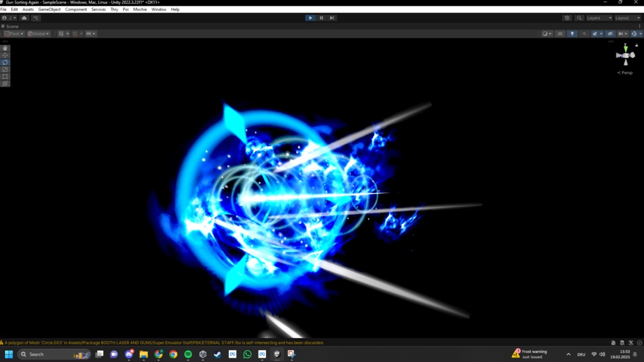Click the warning icon in status bar
Screen dimensions: 644x362
click(2, 342)
